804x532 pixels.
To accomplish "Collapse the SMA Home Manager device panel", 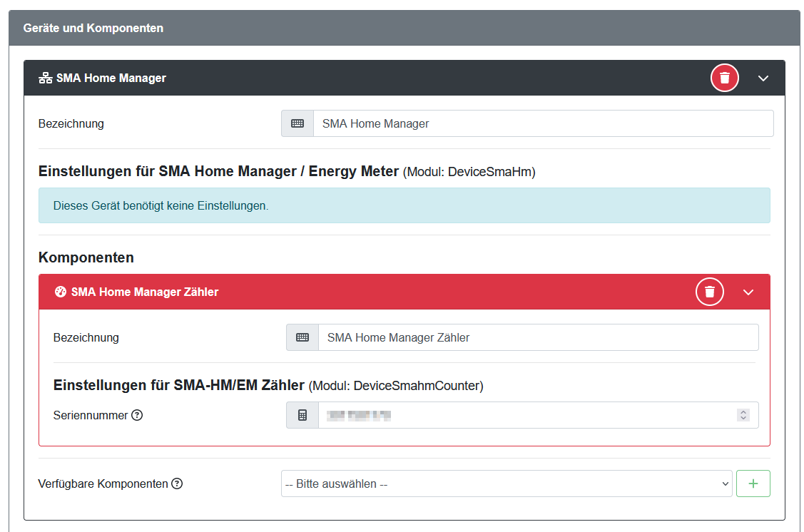I will pos(763,78).
